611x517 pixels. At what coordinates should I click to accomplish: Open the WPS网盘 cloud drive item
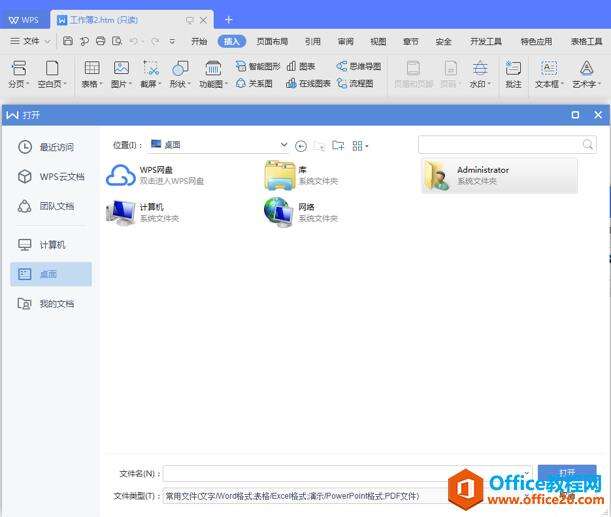(155, 175)
